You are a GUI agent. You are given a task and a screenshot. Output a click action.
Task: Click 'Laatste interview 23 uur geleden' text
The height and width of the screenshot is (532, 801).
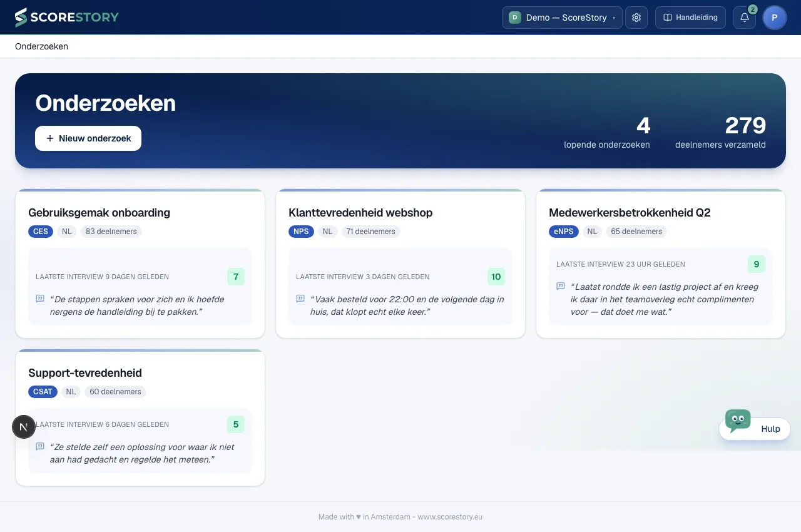pyautogui.click(x=621, y=264)
